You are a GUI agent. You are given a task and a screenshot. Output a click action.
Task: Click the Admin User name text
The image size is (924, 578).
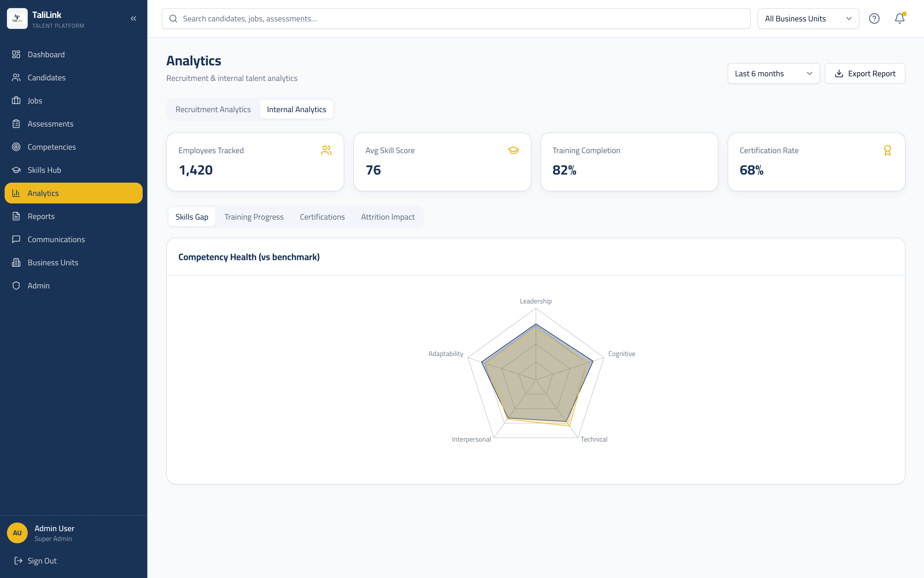click(54, 528)
